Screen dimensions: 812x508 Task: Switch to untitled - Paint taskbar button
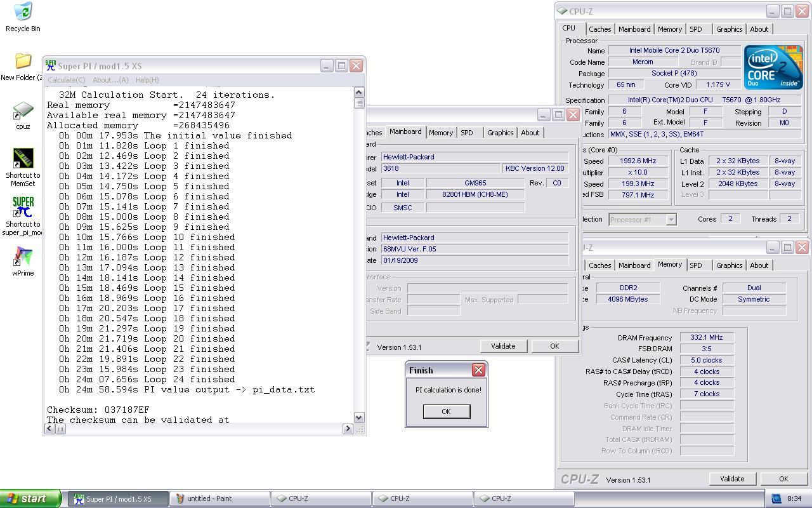point(220,499)
